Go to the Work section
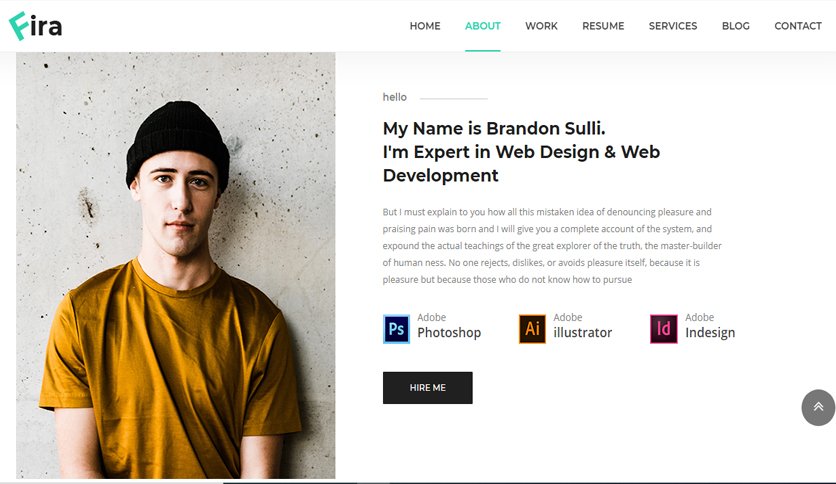Image resolution: width=836 pixels, height=484 pixels. [541, 26]
